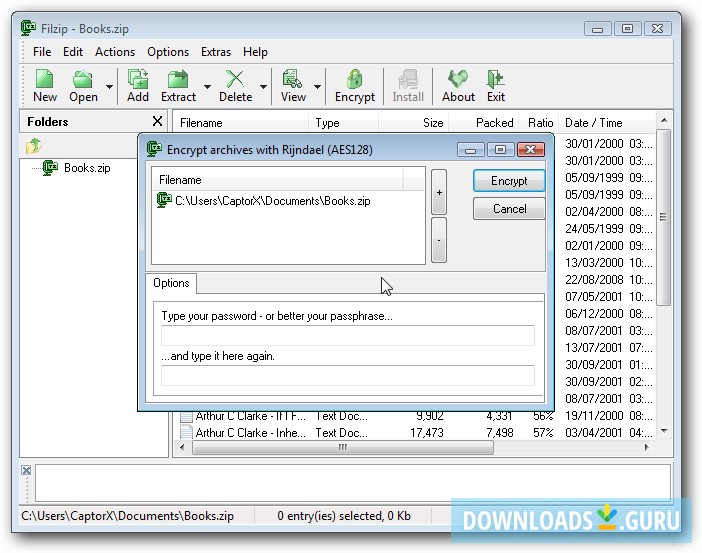Click the folder-up icon in Folders panel

[34, 146]
